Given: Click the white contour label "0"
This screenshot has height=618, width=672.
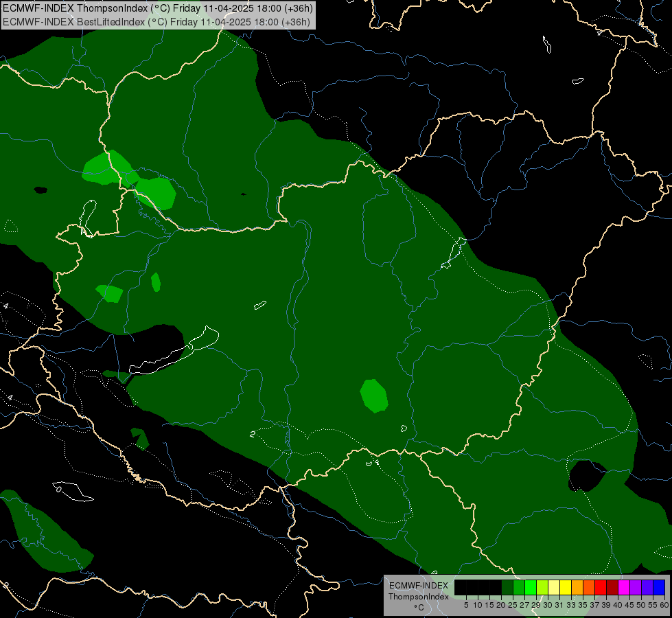Looking at the screenshot, I should tap(59, 489).
